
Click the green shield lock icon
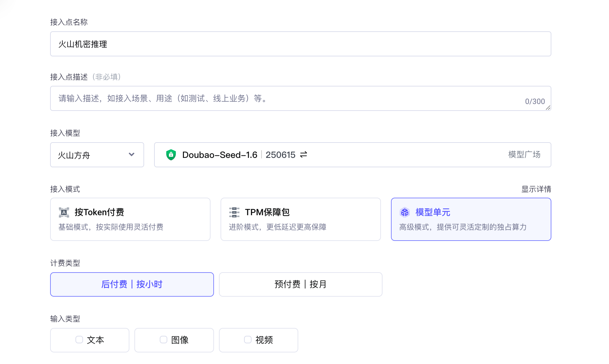pos(171,155)
